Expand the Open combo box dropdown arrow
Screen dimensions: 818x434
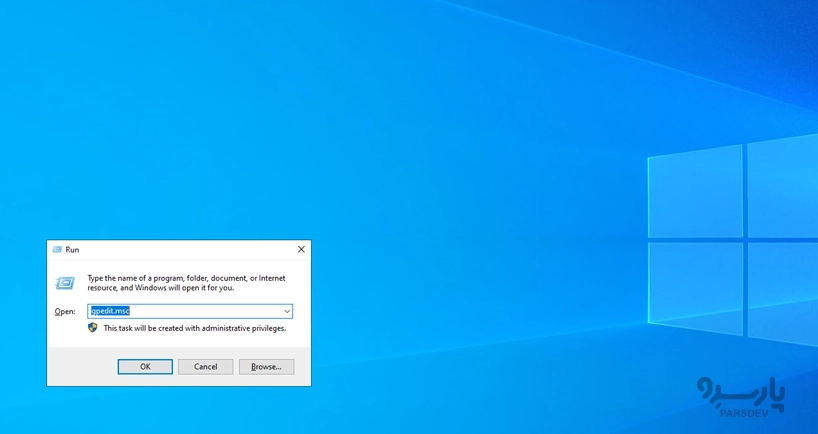click(x=286, y=312)
